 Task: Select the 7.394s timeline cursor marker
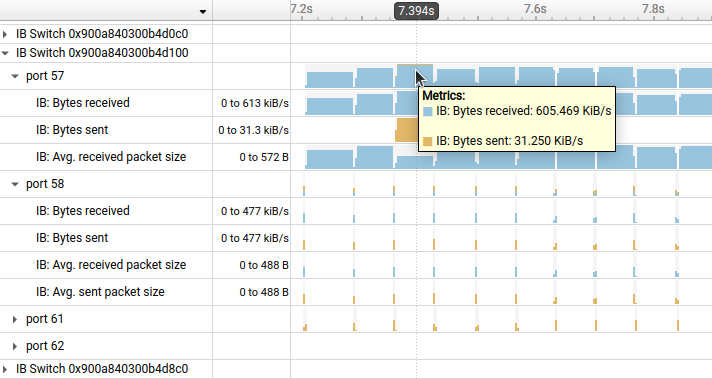(416, 10)
